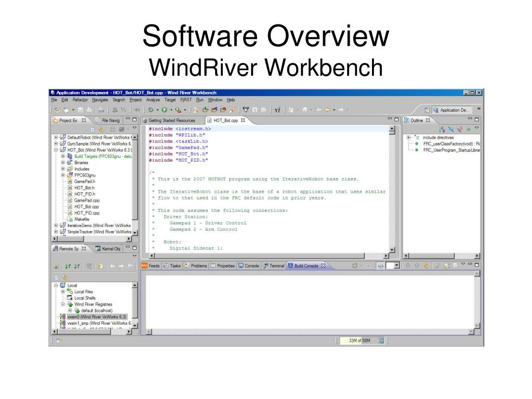Viewport: 532px width, 399px height.
Task: Expand the Local Files node
Action: click(x=63, y=292)
